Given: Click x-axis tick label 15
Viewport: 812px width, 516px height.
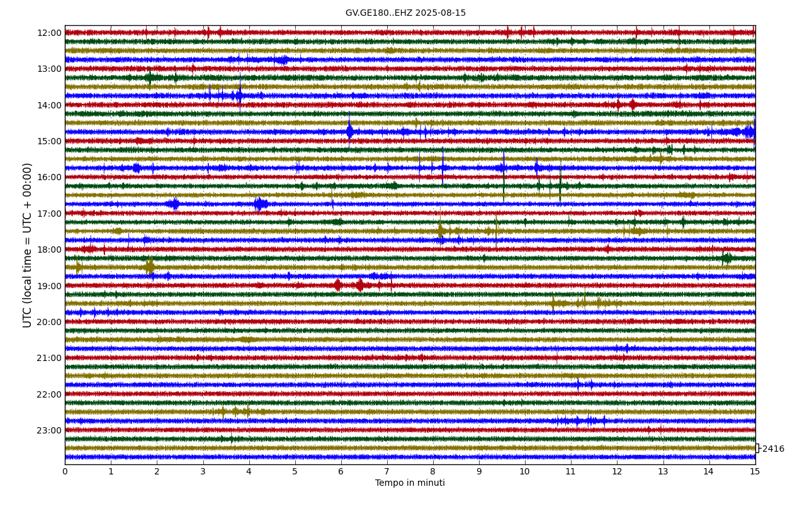Looking at the screenshot, I should point(755,471).
